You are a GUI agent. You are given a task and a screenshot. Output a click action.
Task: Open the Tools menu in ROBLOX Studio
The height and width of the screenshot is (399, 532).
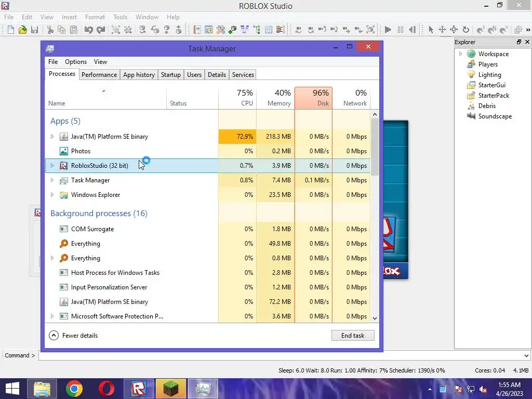[x=120, y=17]
